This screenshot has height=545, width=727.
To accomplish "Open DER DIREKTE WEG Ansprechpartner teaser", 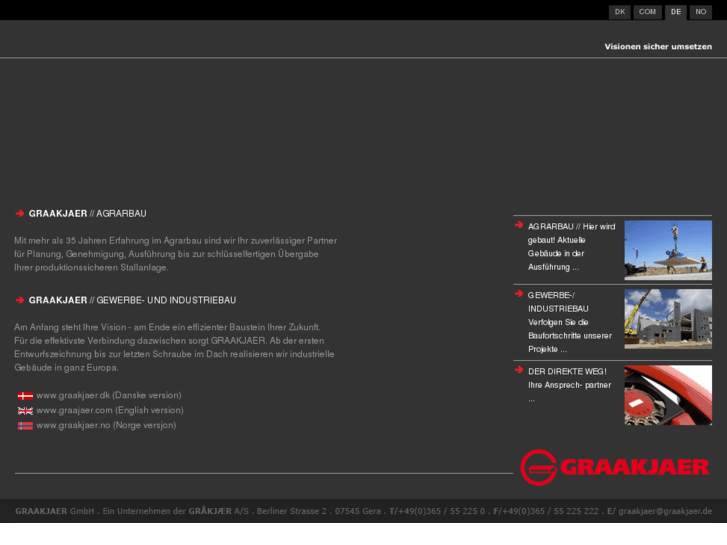I will click(569, 385).
